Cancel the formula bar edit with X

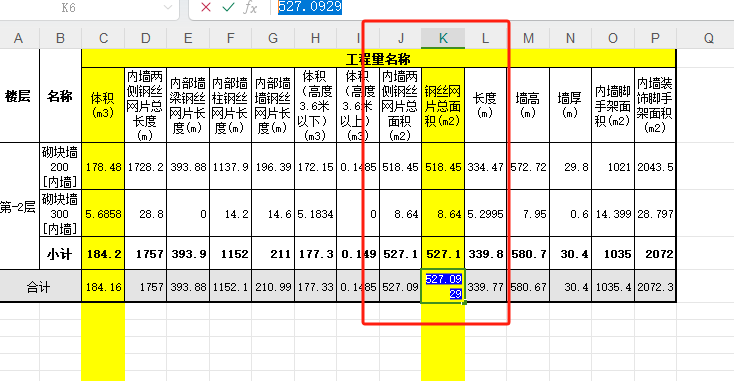(x=206, y=7)
